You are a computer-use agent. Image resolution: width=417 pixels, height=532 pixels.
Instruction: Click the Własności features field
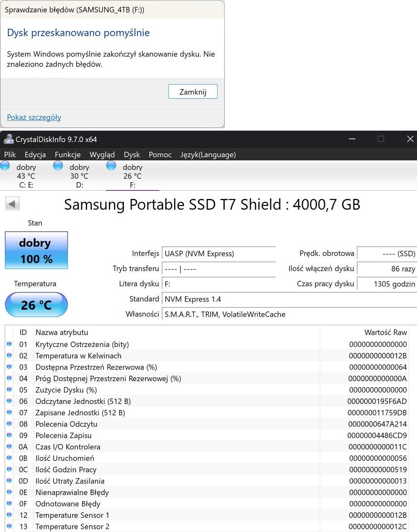coord(289,314)
